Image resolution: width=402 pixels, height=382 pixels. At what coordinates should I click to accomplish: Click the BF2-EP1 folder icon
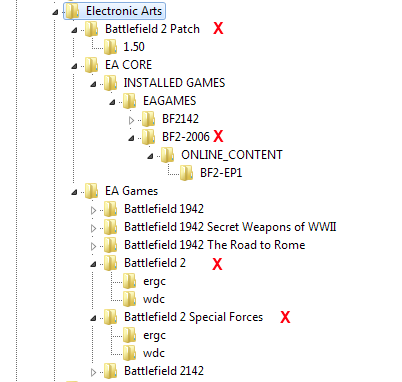(187, 173)
